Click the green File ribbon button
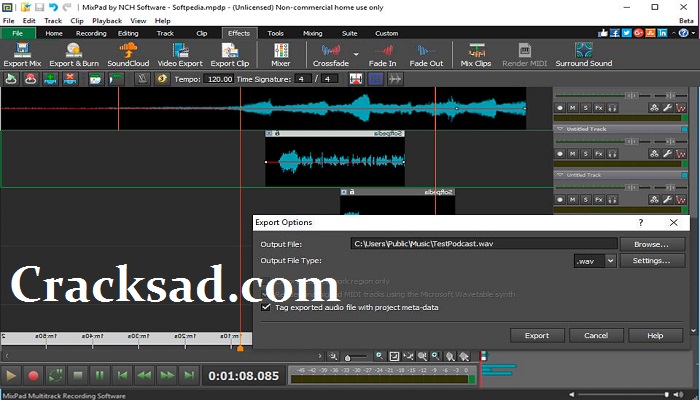700x400 pixels. click(x=18, y=33)
